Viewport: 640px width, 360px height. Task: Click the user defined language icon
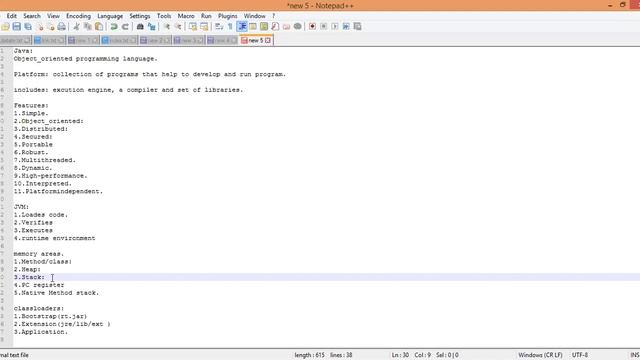pos(253,27)
